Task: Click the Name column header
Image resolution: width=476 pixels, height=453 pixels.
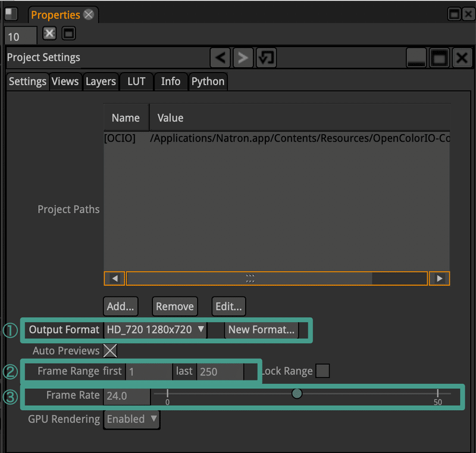Action: 126,118
